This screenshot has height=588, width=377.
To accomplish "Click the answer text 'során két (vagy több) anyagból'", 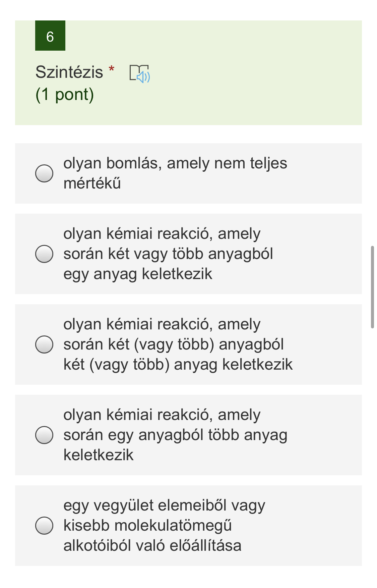I will 173,344.
